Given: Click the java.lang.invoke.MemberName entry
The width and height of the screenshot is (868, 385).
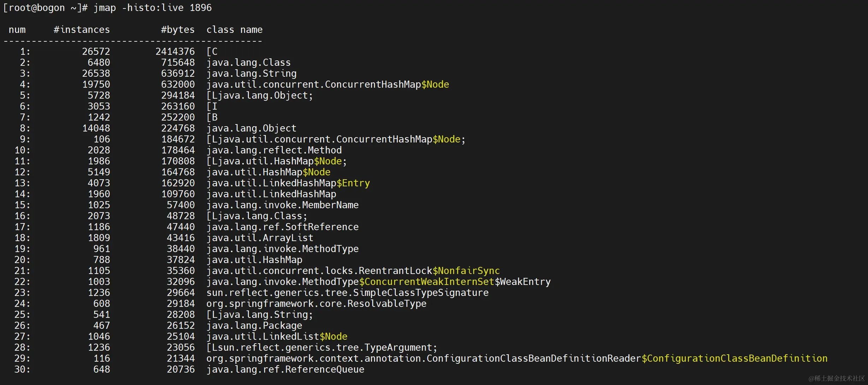Looking at the screenshot, I should click(x=282, y=205).
